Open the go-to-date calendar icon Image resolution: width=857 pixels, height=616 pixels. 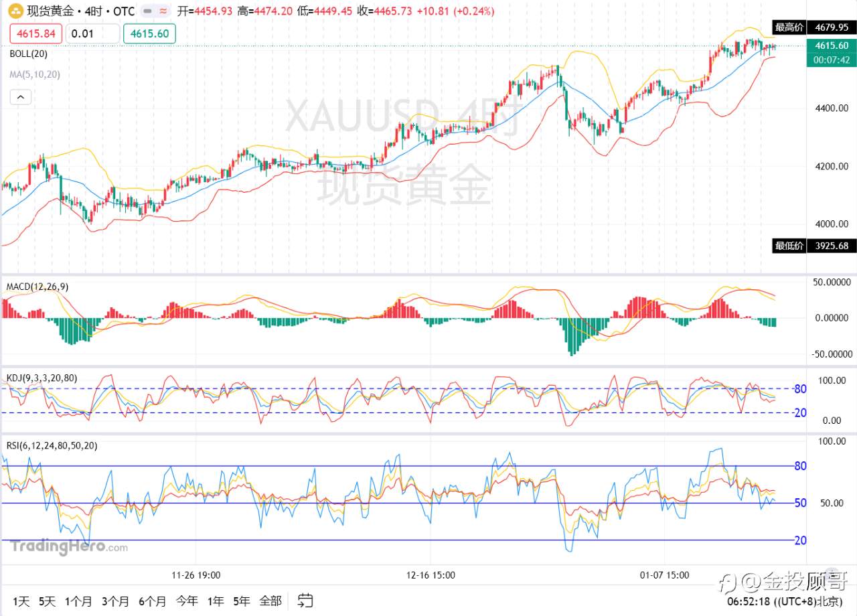[x=306, y=601]
